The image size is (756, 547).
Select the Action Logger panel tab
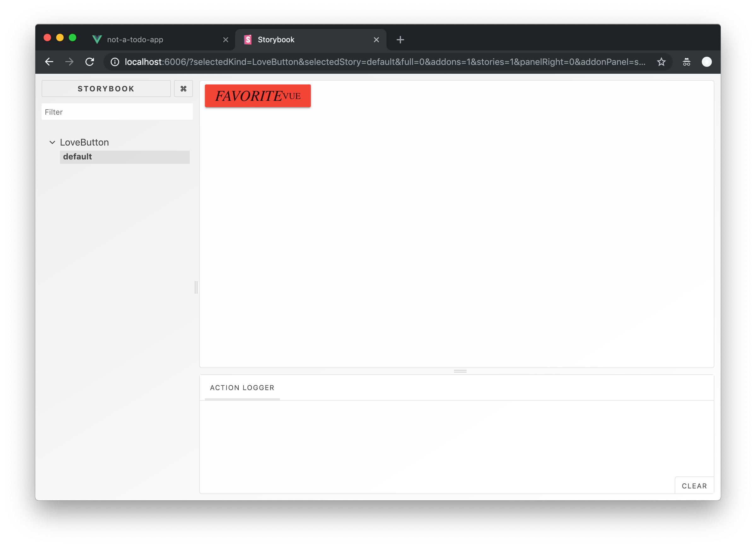click(x=242, y=388)
